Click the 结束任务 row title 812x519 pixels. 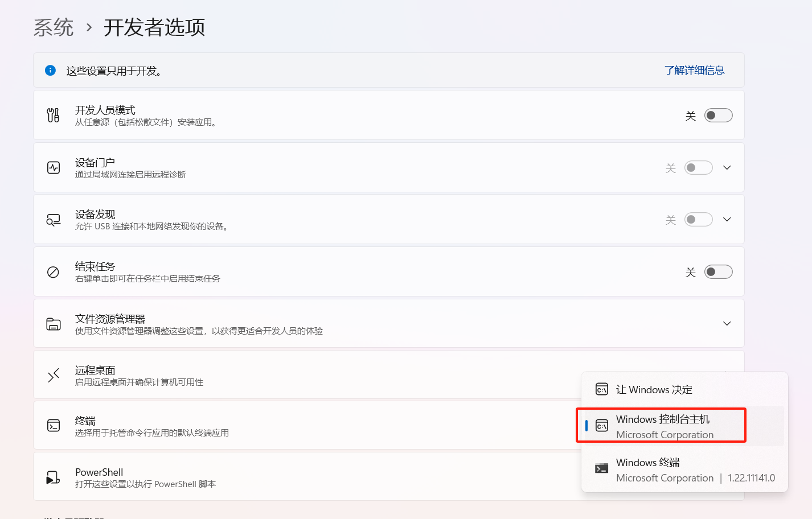click(x=95, y=266)
